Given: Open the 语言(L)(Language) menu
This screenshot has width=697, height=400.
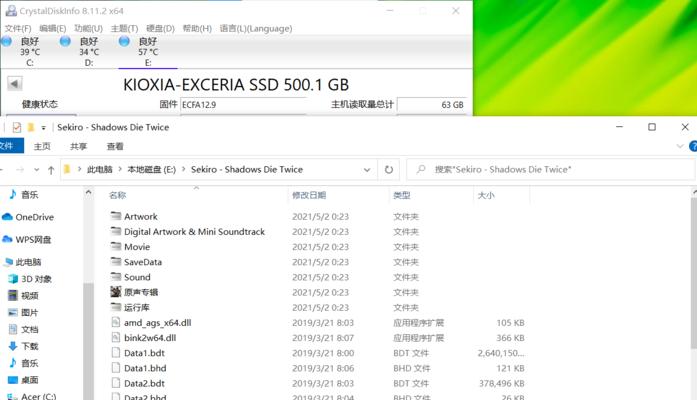Looking at the screenshot, I should (x=256, y=28).
